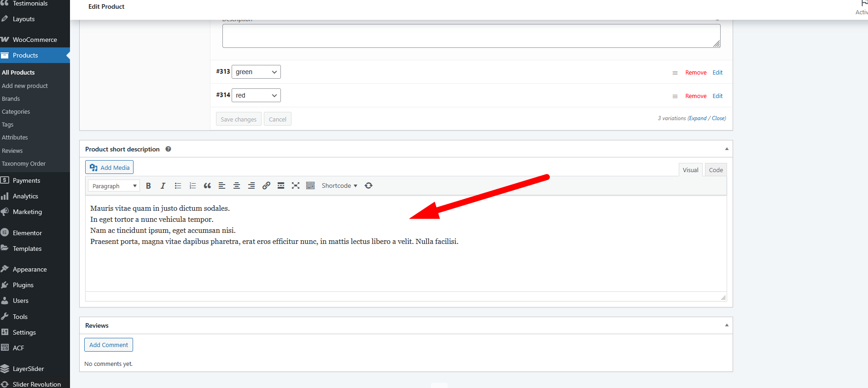Enable fullscreen editor mode
This screenshot has width=868, height=388.
tap(296, 186)
